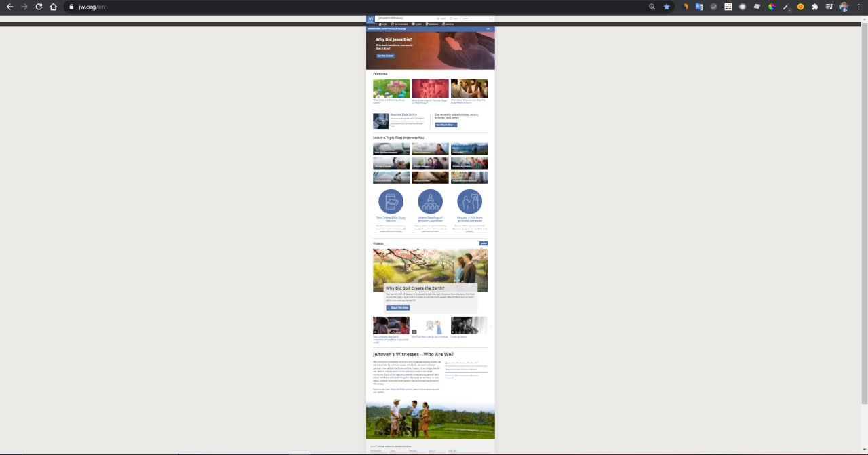Open the Library menu
The height and width of the screenshot is (455, 868).
tap(416, 24)
